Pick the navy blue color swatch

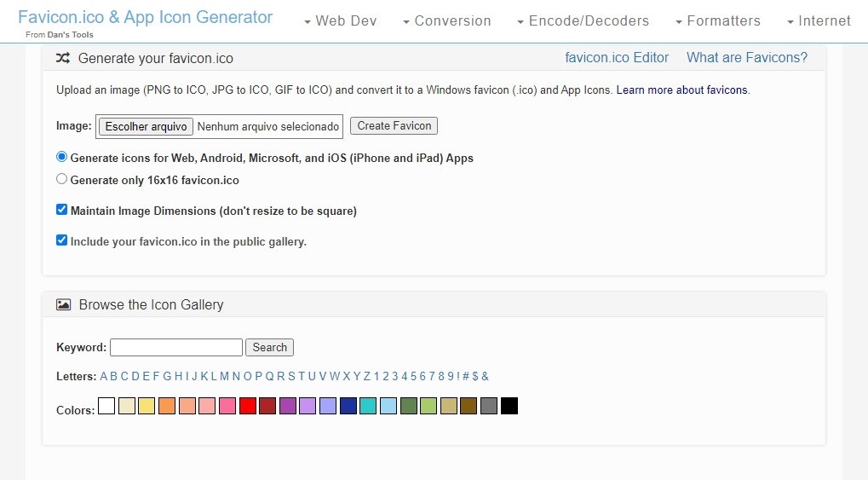348,406
